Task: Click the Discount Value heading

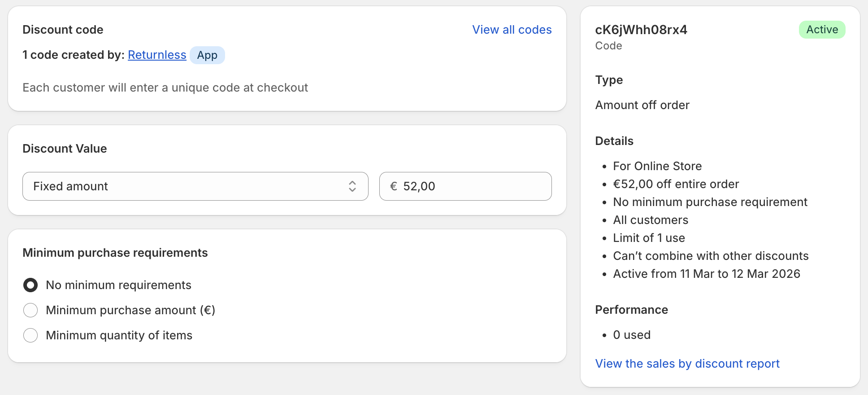Action: click(65, 149)
